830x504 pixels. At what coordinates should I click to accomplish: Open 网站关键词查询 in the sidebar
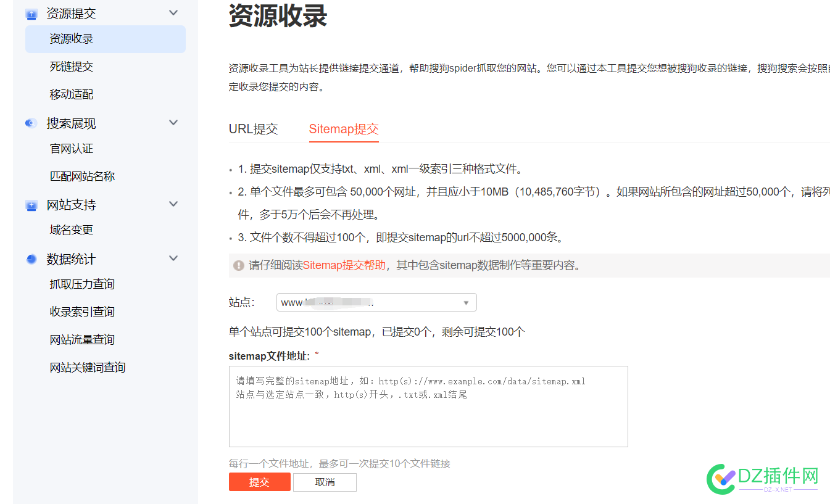click(88, 368)
